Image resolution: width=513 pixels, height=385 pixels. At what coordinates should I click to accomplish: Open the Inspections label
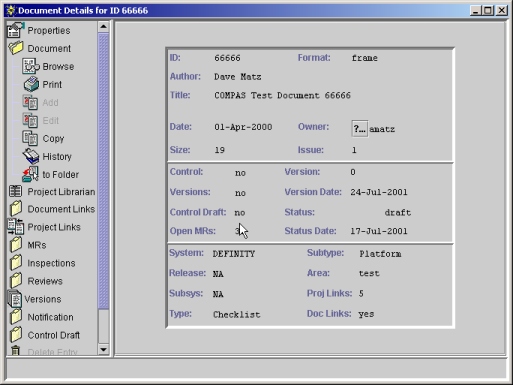click(x=51, y=263)
